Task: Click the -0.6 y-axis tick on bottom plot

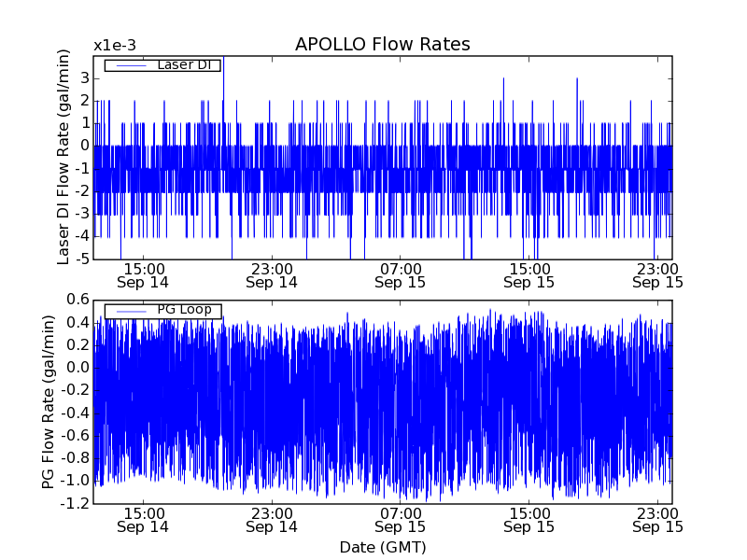Action: [x=74, y=436]
